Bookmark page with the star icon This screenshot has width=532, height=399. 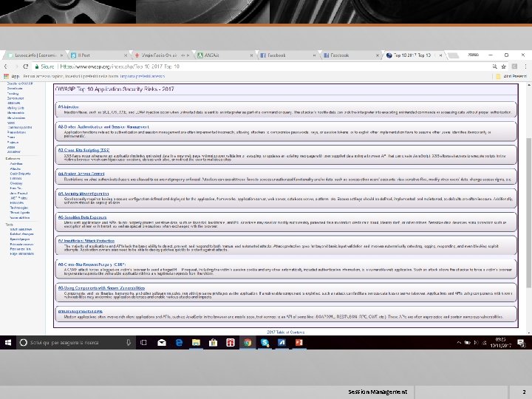pyautogui.click(x=504, y=66)
